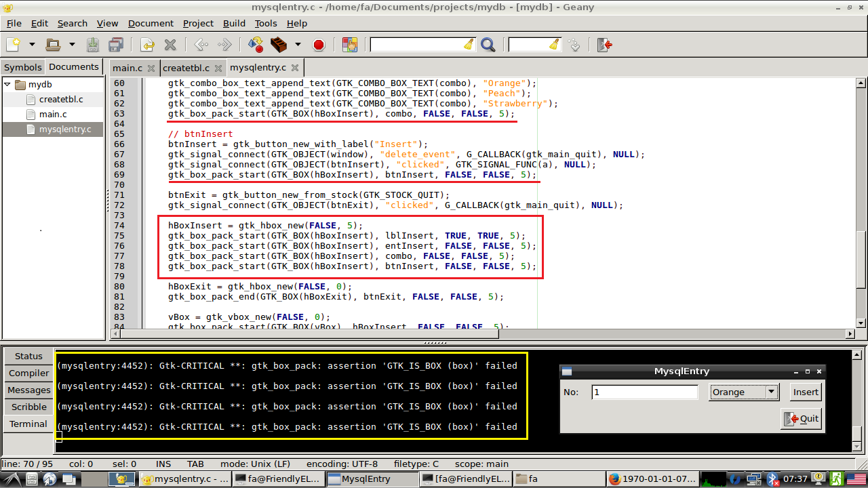Save the current file from the toolbar
This screenshot has width=868, height=488.
pos(93,45)
